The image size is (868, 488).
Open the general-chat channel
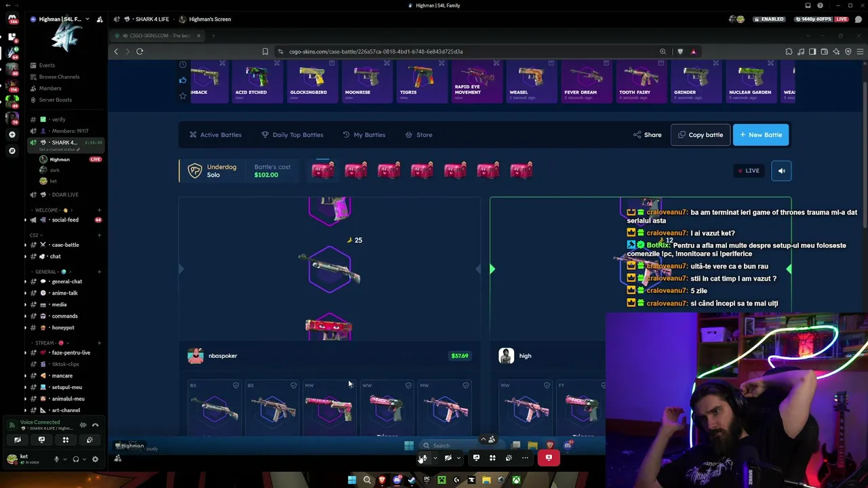(x=66, y=281)
